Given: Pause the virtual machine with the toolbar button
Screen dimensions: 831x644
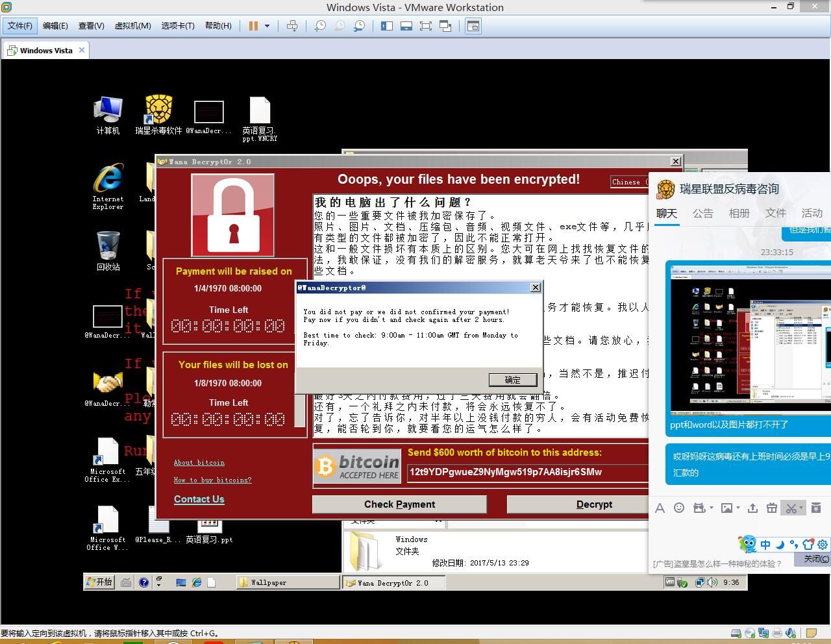Looking at the screenshot, I should click(x=253, y=26).
